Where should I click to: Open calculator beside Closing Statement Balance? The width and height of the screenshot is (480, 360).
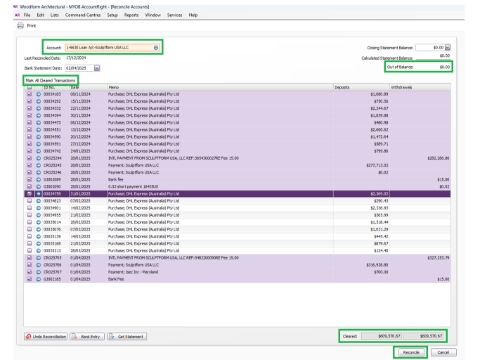[x=448, y=48]
